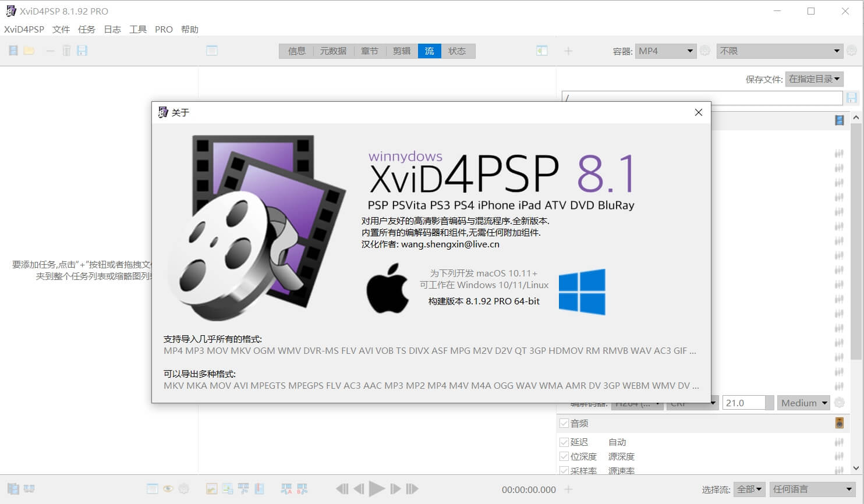The height and width of the screenshot is (504, 864).
Task: Close the 关于 about dialog
Action: point(699,112)
